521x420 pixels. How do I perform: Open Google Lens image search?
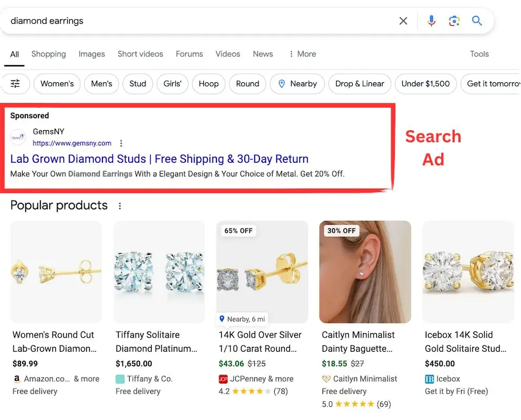(x=454, y=21)
